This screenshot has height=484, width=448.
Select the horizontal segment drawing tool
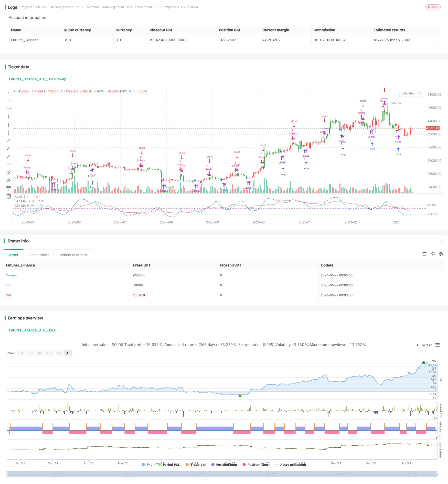[x=9, y=109]
